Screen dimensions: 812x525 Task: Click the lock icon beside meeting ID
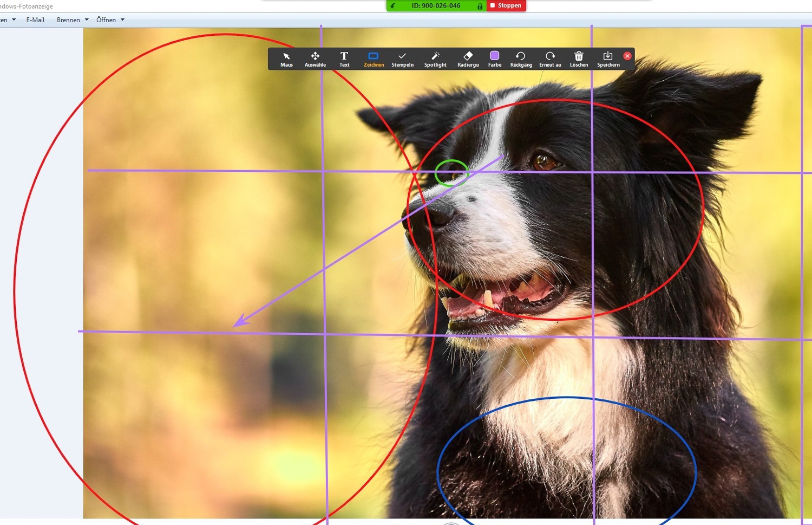pyautogui.click(x=480, y=6)
